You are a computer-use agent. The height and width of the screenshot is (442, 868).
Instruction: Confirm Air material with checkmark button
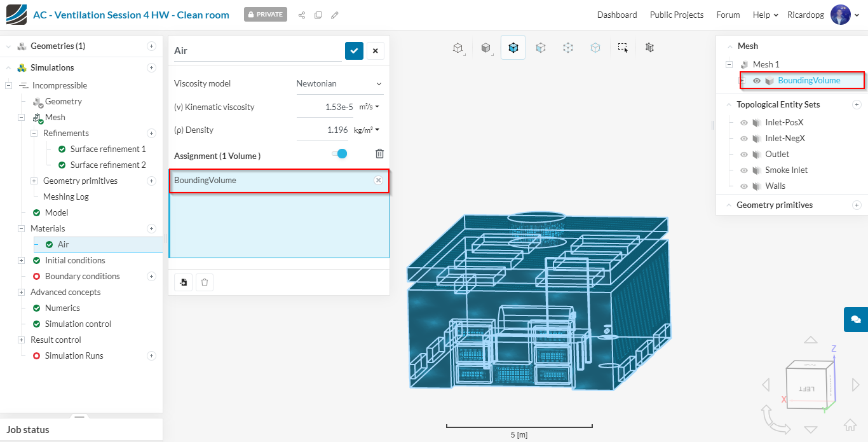[354, 51]
